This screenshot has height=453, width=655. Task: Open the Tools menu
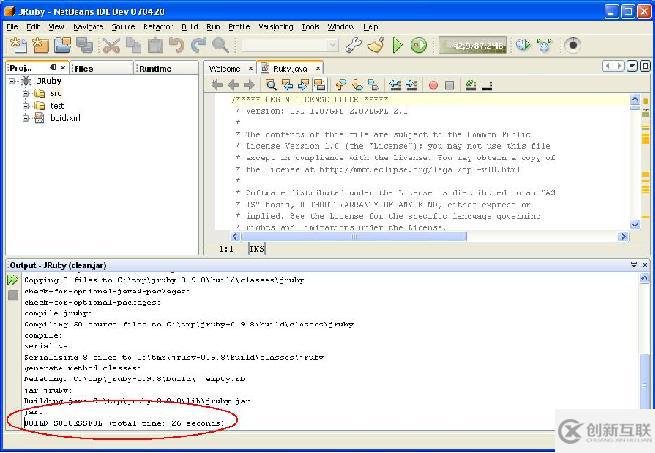[310, 27]
